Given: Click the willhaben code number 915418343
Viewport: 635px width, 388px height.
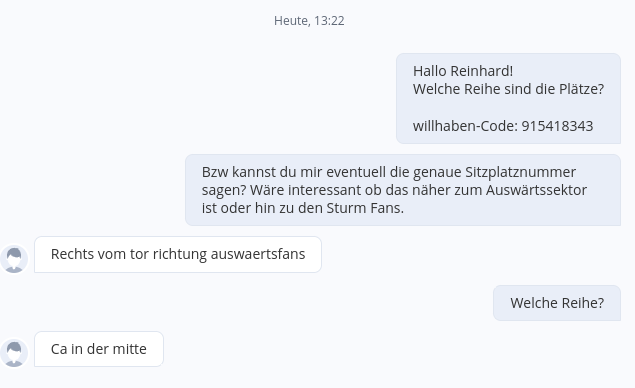Looking at the screenshot, I should click(x=557, y=126).
